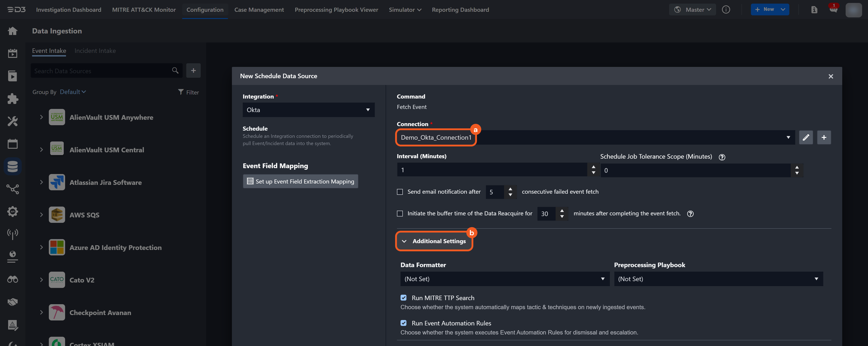
Task: Click help icon next to Tolerance Scope
Action: click(x=722, y=157)
